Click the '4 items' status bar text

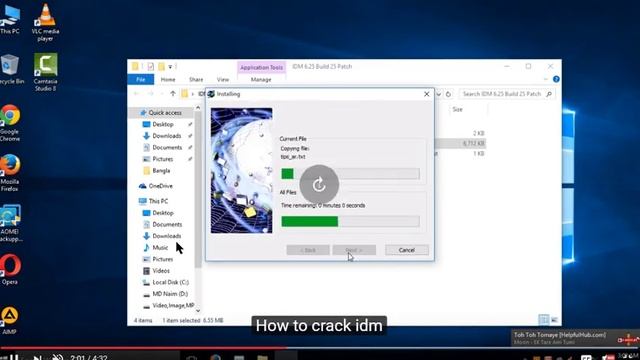click(x=143, y=321)
